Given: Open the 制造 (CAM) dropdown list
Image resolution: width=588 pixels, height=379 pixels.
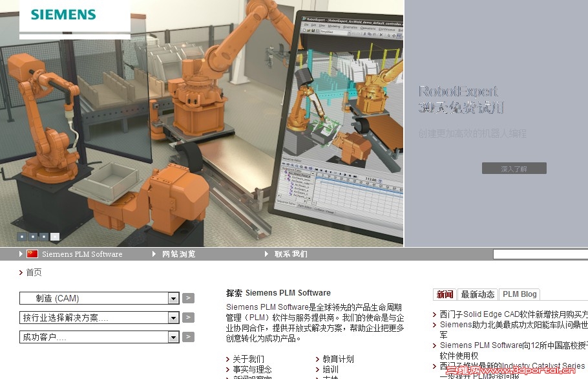Looking at the screenshot, I should 99,298.
